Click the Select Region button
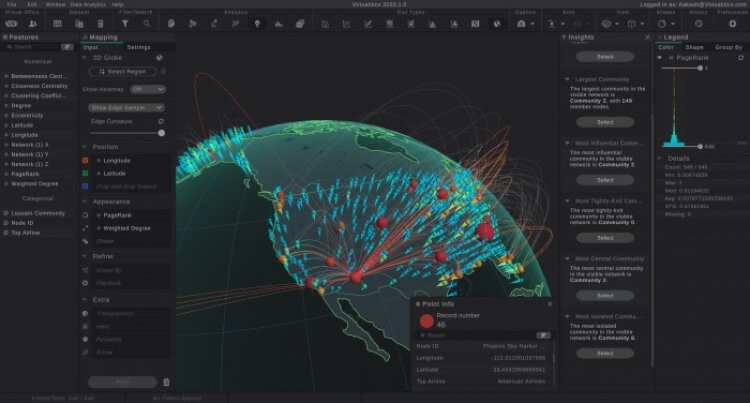 [x=122, y=72]
